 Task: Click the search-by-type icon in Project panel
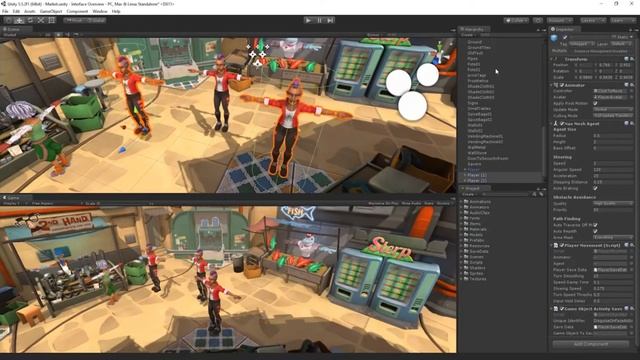pos(534,194)
